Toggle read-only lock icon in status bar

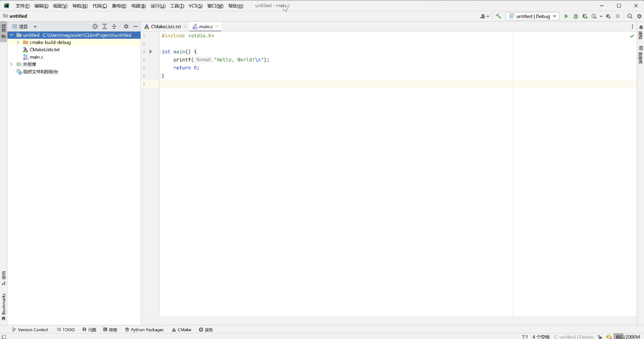(x=600, y=337)
